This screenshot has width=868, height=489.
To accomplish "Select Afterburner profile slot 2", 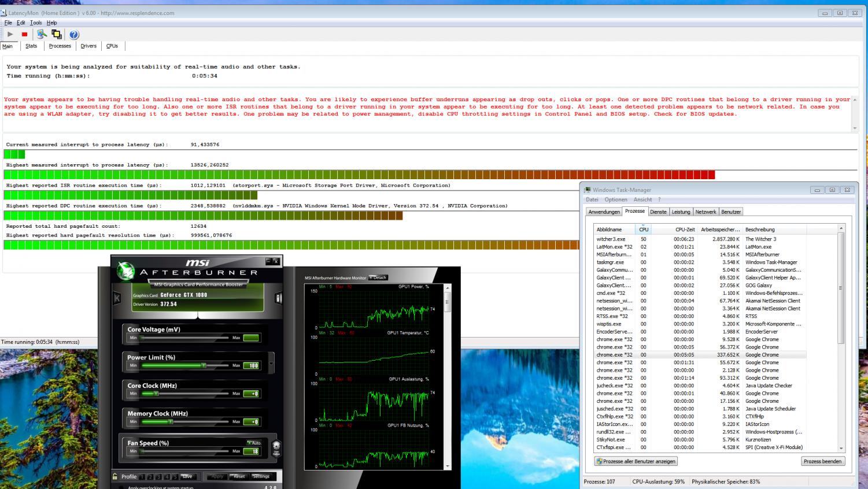I will point(150,477).
